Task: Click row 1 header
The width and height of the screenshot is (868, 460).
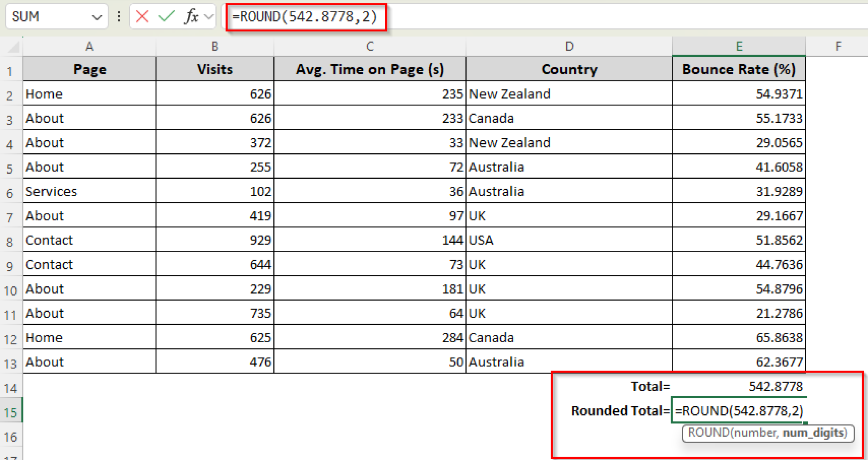Action: (11, 69)
